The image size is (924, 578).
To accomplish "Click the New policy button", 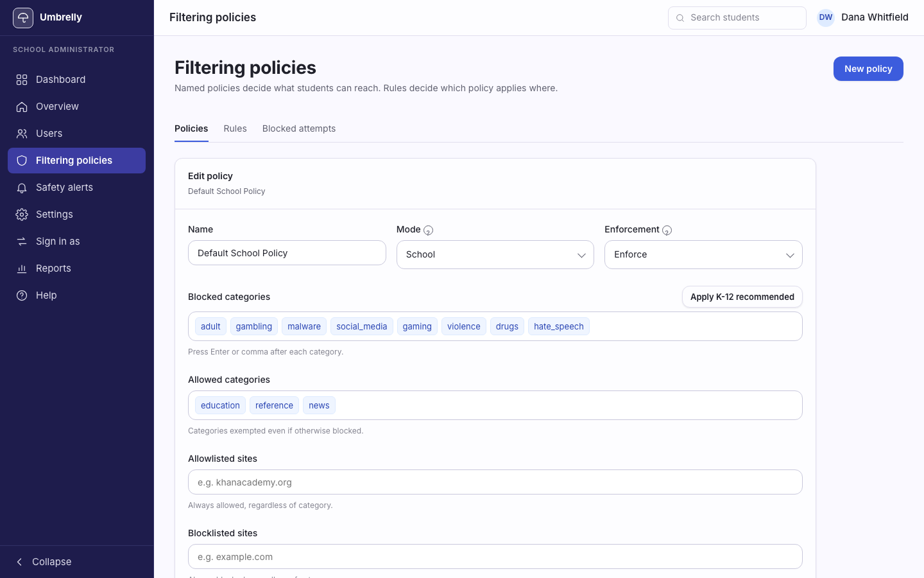I will pyautogui.click(x=868, y=69).
